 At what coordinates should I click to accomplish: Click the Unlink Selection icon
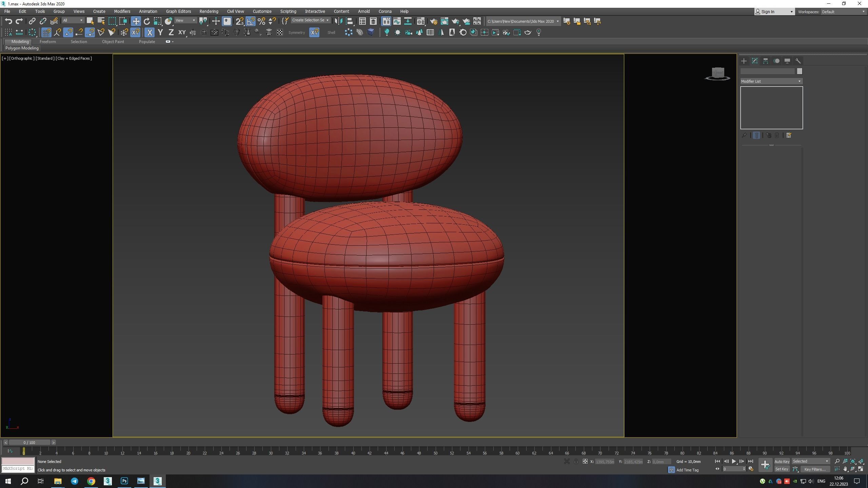43,21
